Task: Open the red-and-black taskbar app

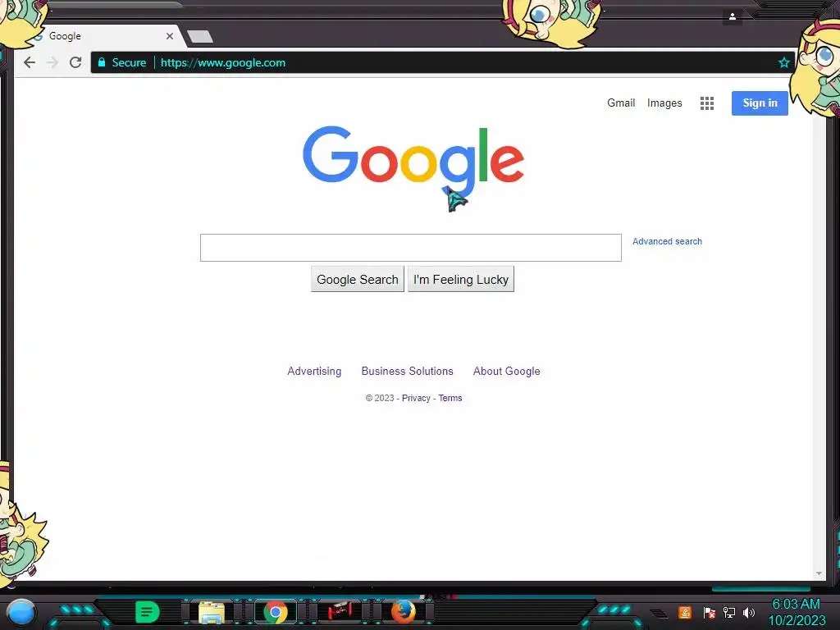Action: click(x=339, y=612)
